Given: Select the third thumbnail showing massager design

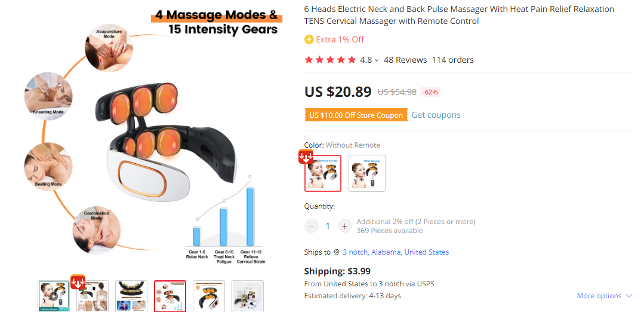Looking at the screenshot, I should coord(131,296).
